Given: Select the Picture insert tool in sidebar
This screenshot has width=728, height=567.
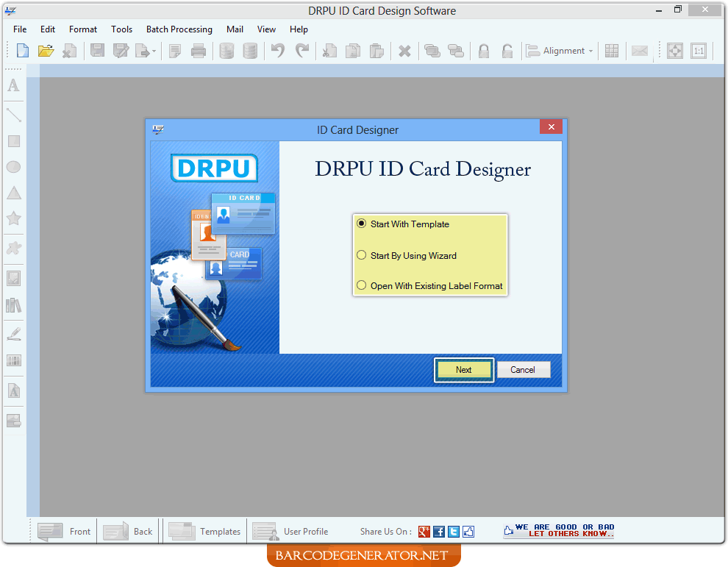Looking at the screenshot, I should click(13, 279).
